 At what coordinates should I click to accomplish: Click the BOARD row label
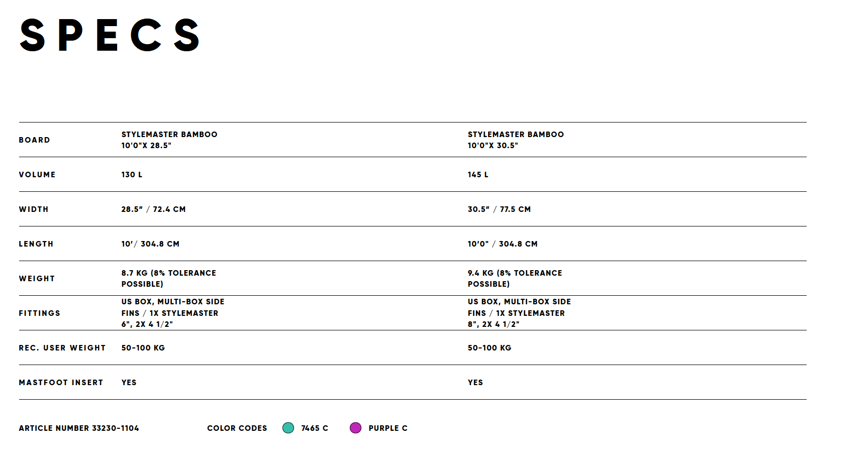click(35, 140)
